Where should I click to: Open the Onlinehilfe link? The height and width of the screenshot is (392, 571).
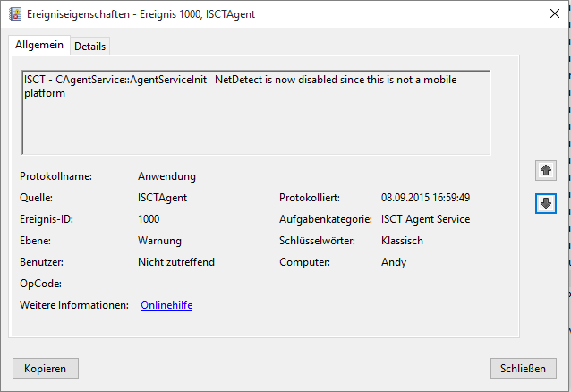point(166,305)
